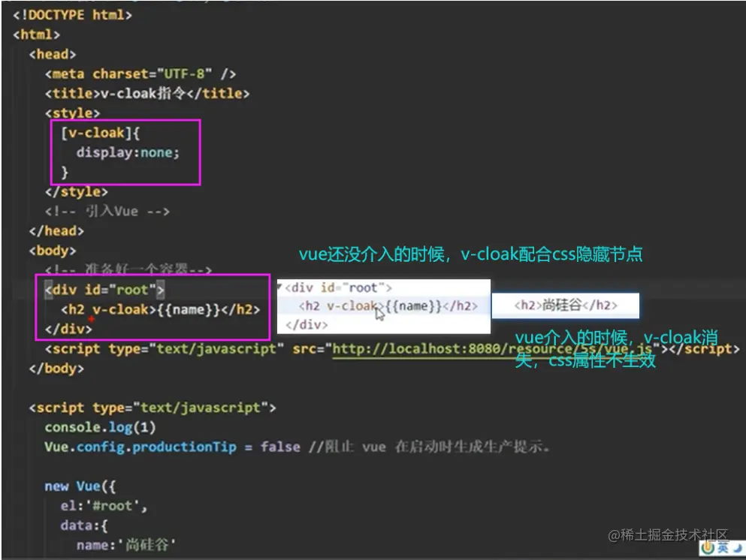Click the opening '<html>' tag
The width and height of the screenshot is (746, 560).
tap(37, 35)
